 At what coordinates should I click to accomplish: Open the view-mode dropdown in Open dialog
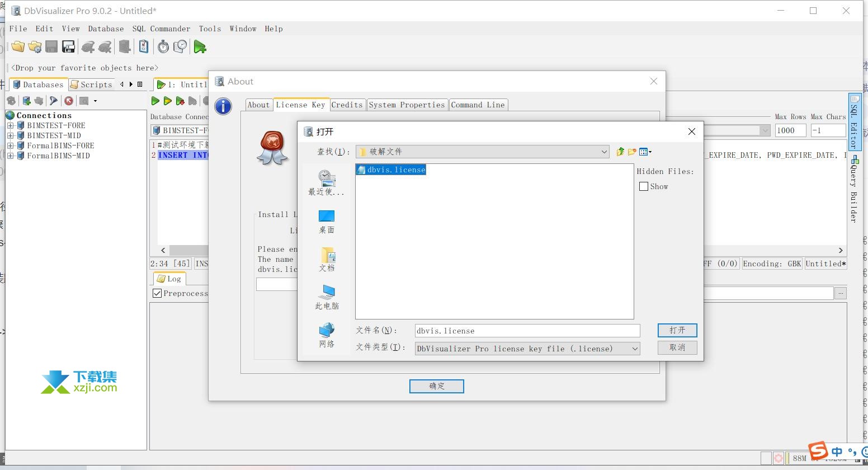(x=645, y=152)
